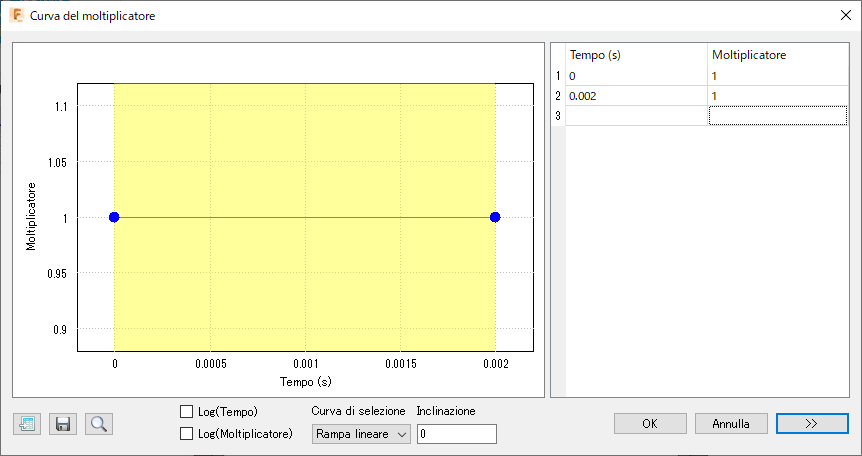Viewport: 862px width, 456px height.
Task: Select the Moltiplicatore column header
Action: point(778,55)
